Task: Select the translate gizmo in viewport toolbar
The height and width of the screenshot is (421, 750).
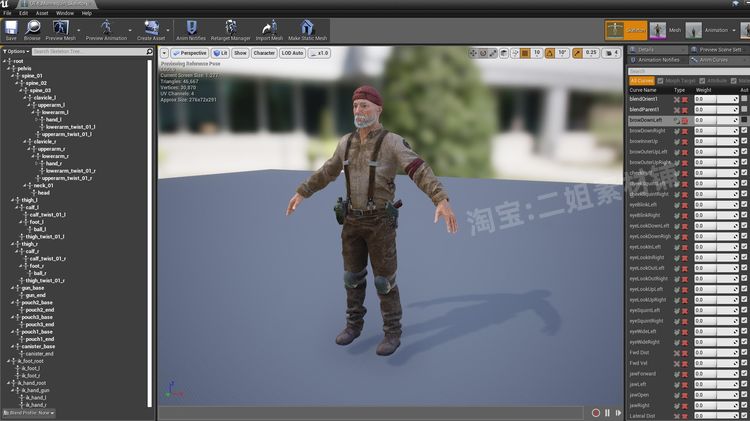Action: click(x=473, y=53)
